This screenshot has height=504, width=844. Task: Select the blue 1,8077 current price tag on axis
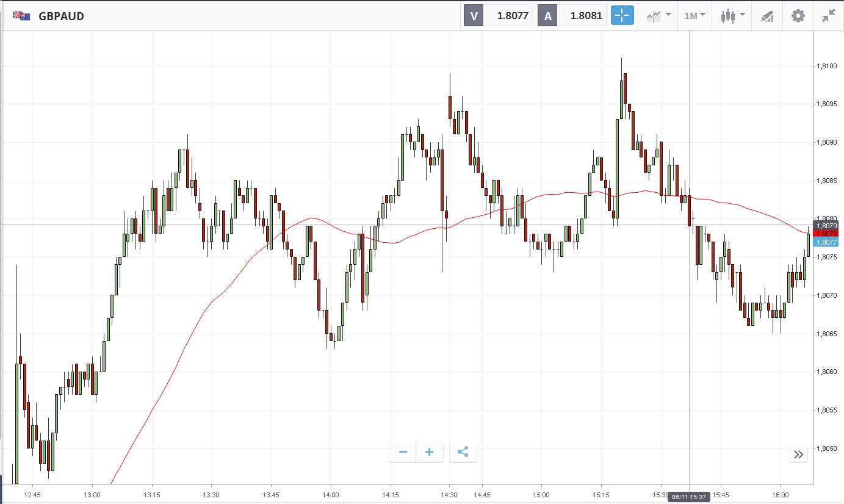pos(827,242)
